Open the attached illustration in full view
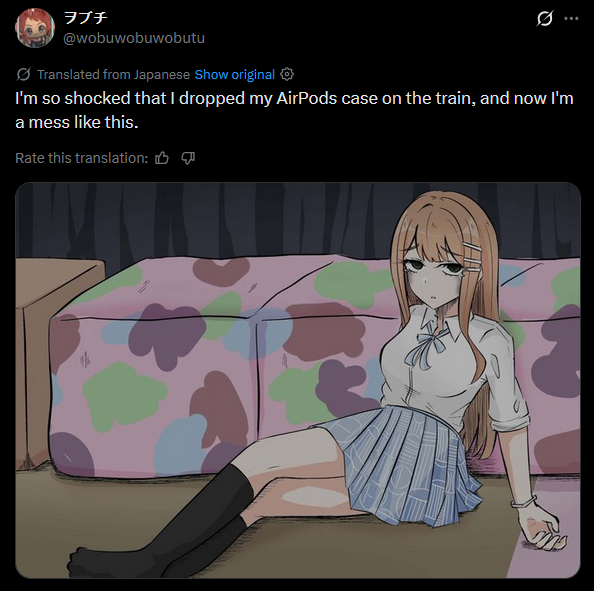Screen dimensions: 594x591 coord(298,380)
